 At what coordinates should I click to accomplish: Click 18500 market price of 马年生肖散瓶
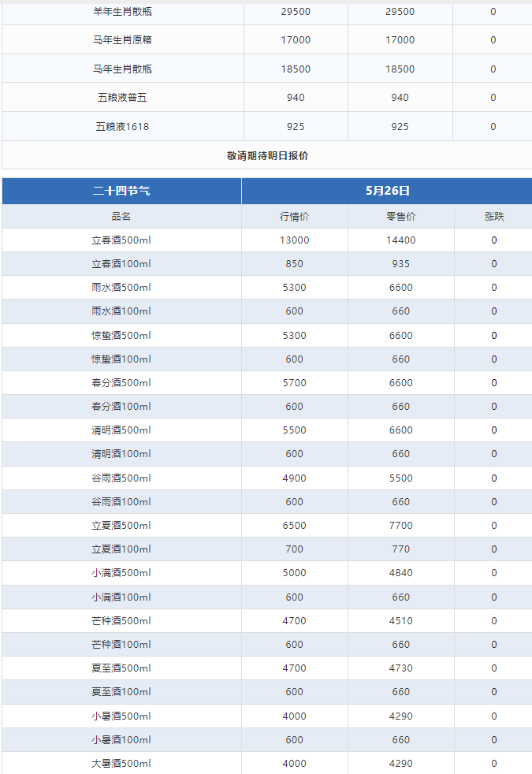(x=296, y=69)
